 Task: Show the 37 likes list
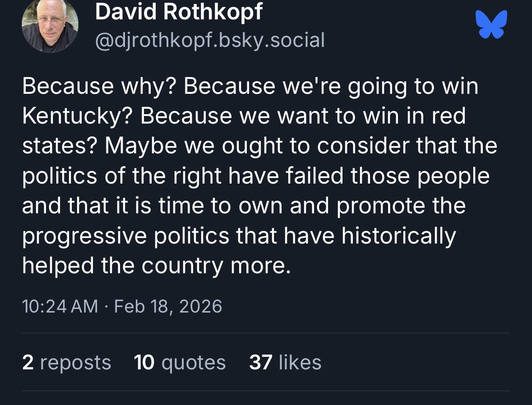click(x=285, y=362)
